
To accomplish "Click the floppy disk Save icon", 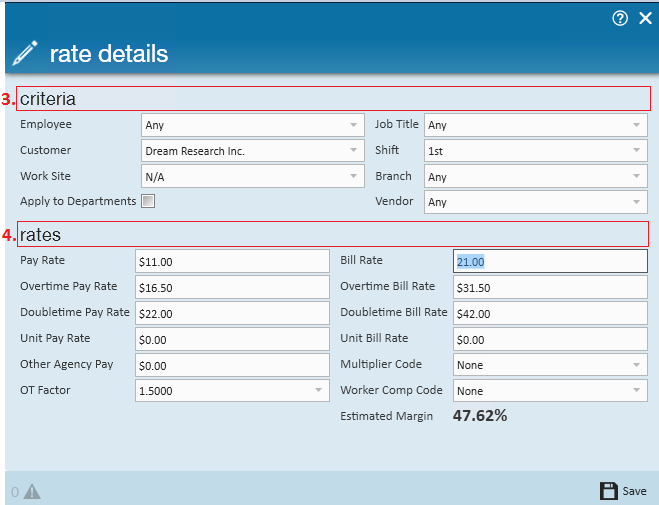I will pos(609,491).
